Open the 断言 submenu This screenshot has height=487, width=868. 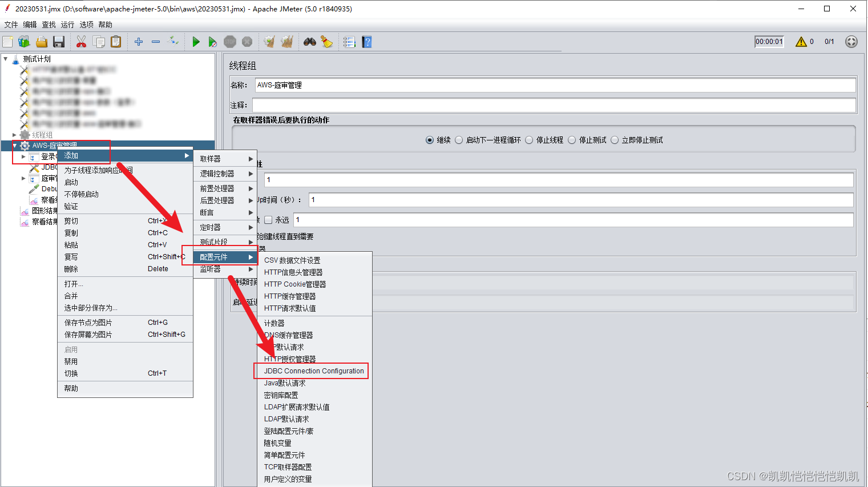click(226, 212)
